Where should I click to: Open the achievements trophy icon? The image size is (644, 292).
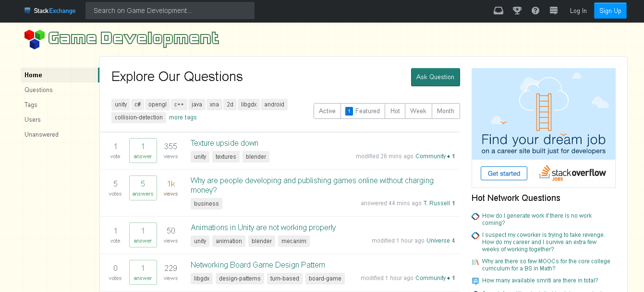pos(517,11)
